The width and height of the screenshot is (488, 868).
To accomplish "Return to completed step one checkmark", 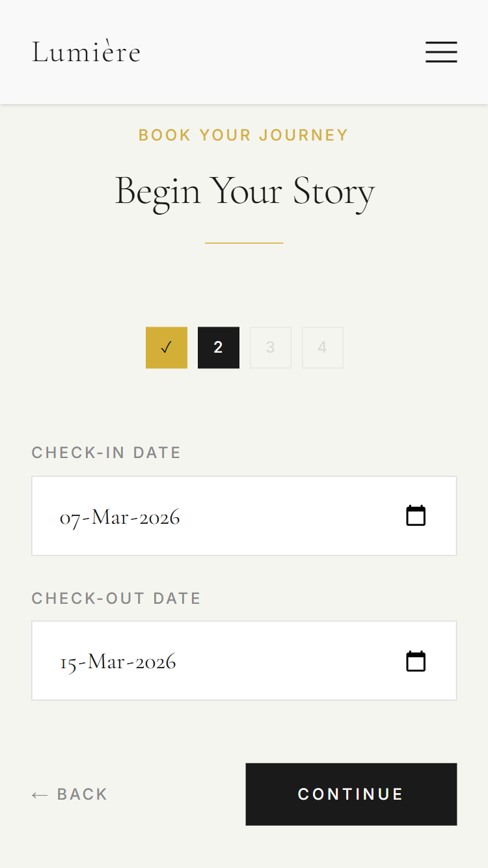I will 167,347.
